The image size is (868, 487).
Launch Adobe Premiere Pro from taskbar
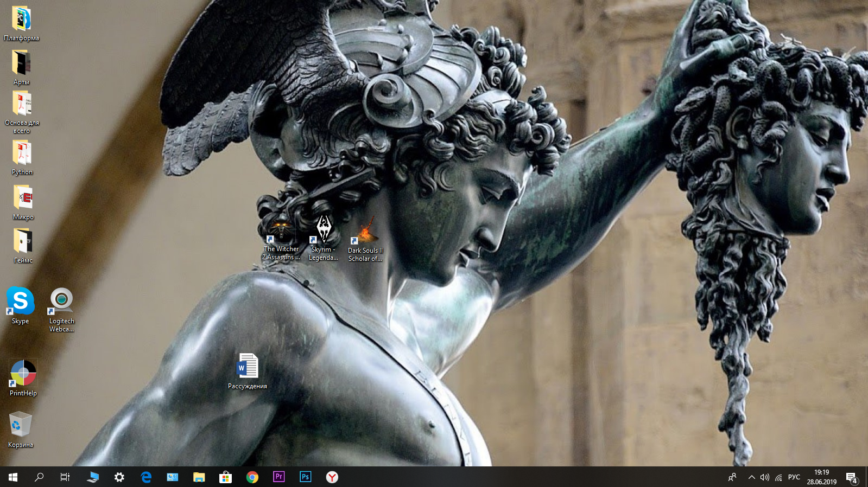[279, 477]
